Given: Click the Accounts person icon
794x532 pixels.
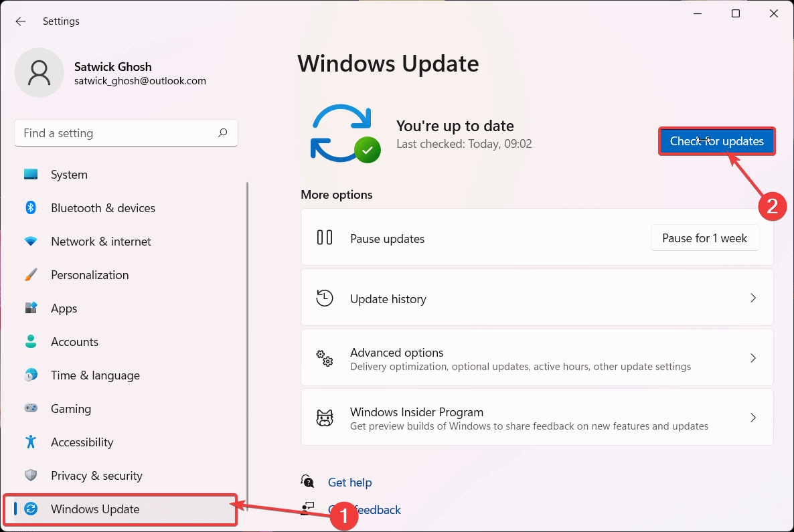Looking at the screenshot, I should point(31,342).
